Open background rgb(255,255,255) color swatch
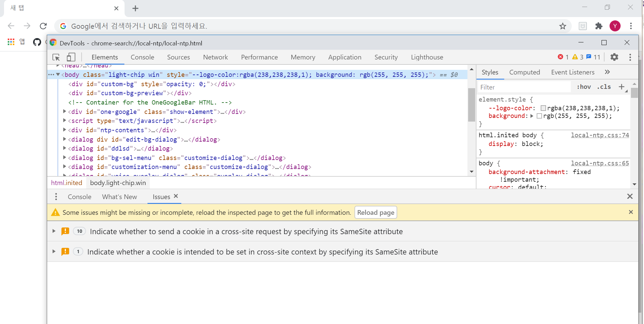This screenshot has width=644, height=324. coord(539,116)
